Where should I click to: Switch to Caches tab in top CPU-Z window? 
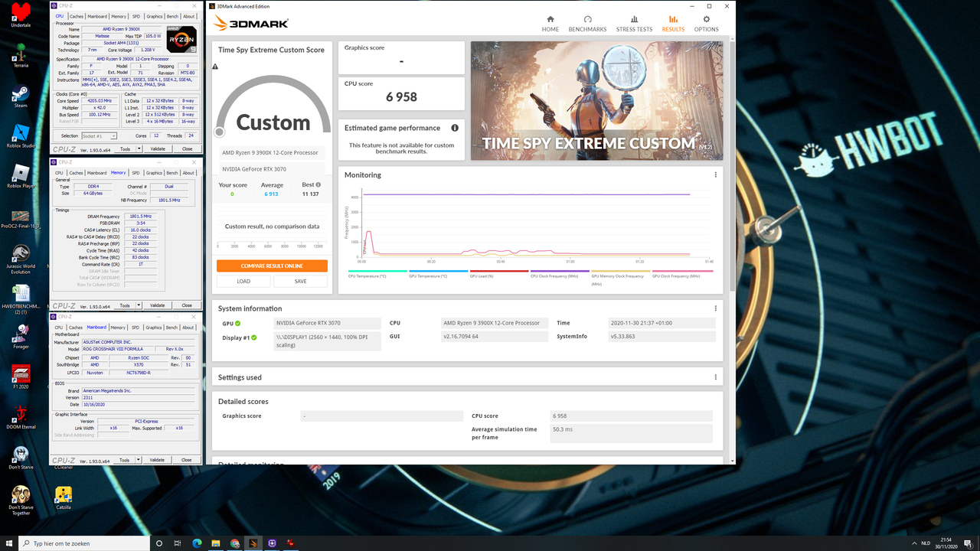(x=77, y=16)
